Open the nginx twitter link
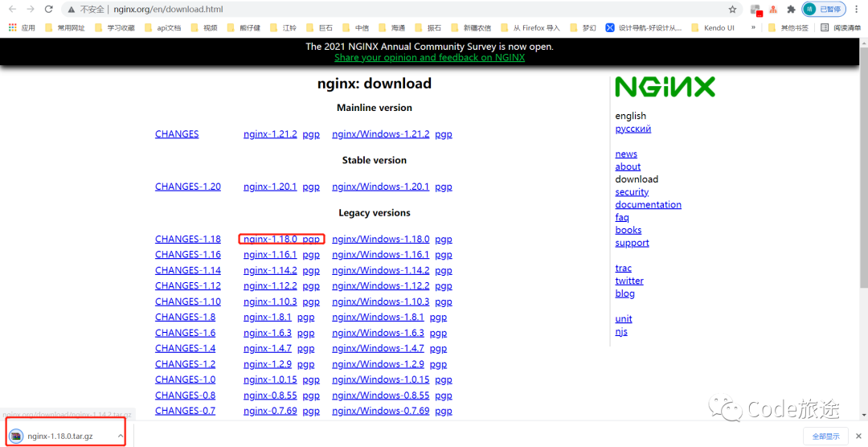The height and width of the screenshot is (447, 868). tap(629, 281)
